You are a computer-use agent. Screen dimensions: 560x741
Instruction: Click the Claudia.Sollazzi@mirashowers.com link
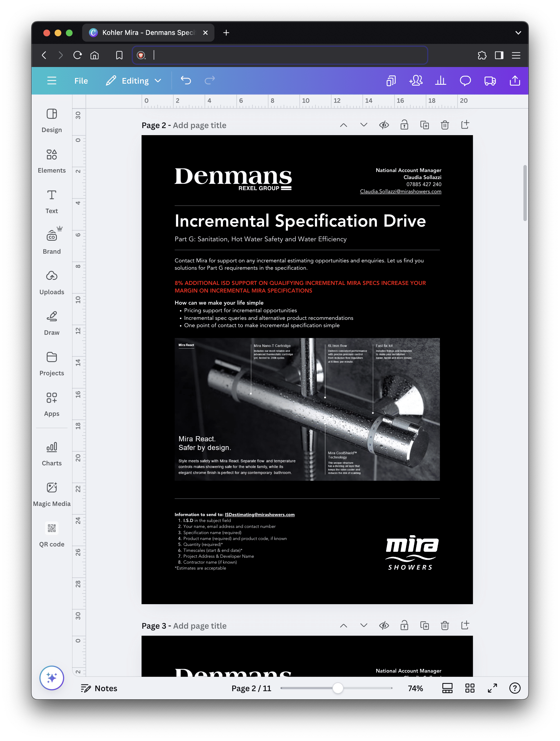click(400, 191)
